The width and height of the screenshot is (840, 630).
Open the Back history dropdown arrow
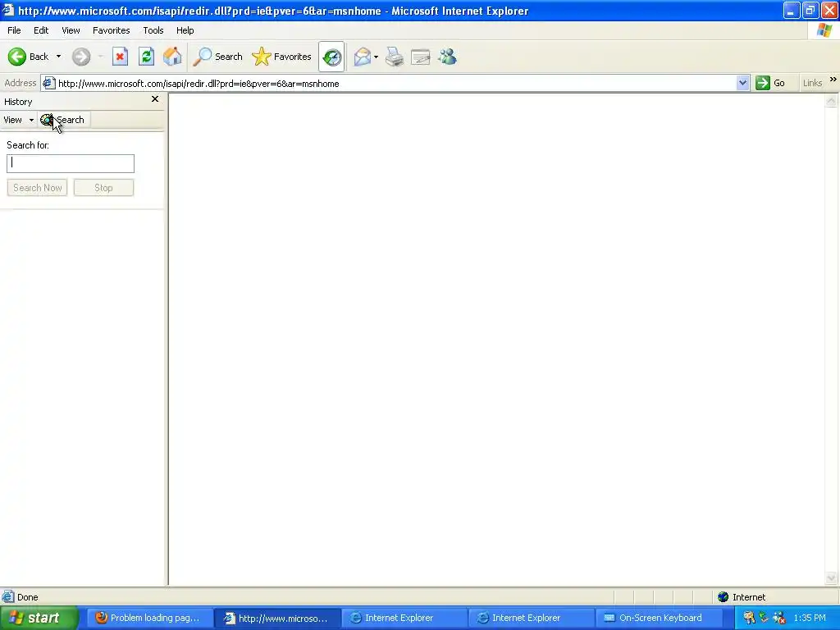click(x=58, y=57)
